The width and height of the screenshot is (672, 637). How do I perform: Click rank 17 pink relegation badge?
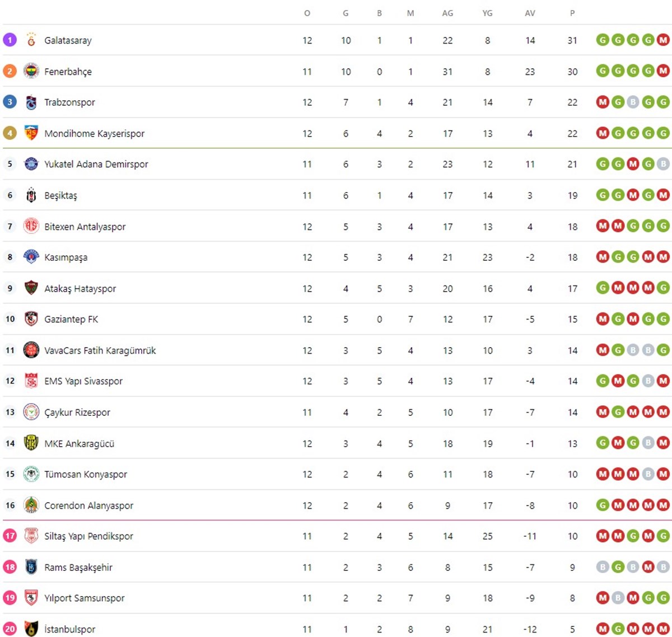coord(10,536)
